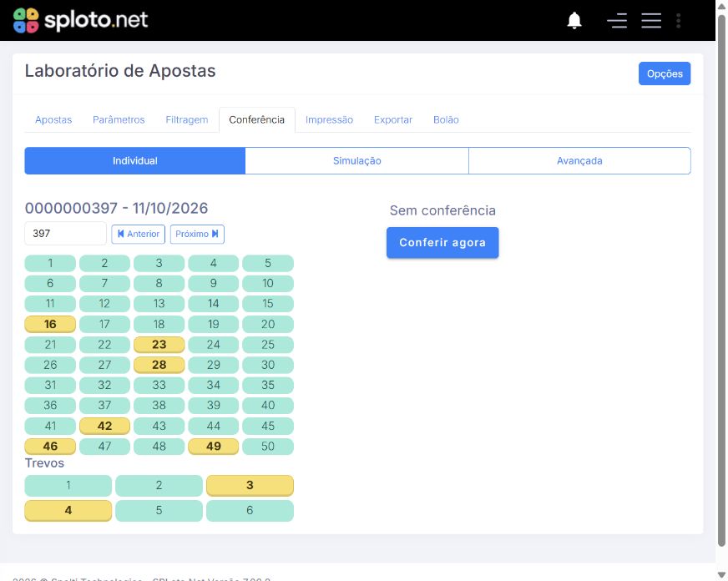
Task: Open the hamburger menu icon
Action: [x=651, y=20]
